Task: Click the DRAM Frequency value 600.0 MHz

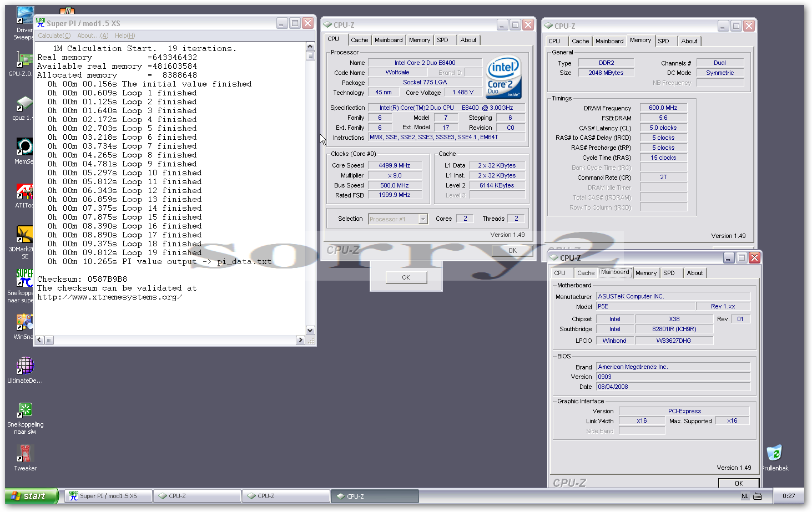Action: tap(663, 108)
